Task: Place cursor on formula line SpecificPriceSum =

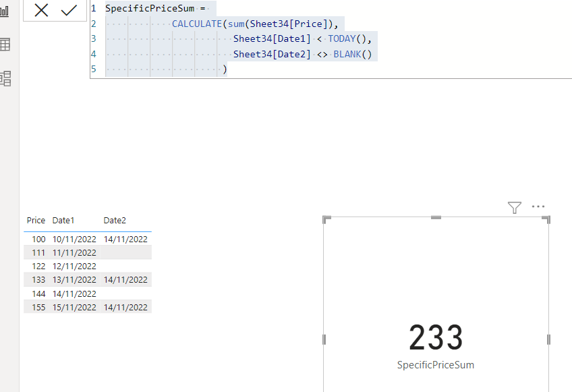Action: [x=155, y=8]
